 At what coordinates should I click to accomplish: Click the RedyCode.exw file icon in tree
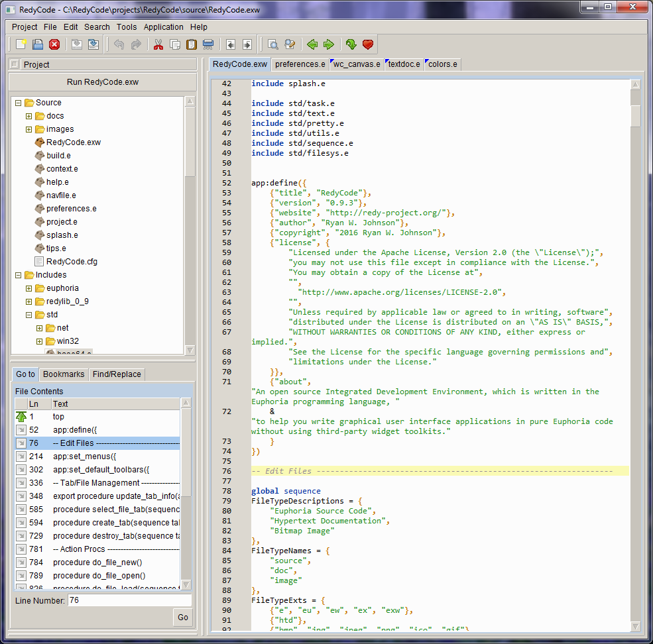click(40, 142)
